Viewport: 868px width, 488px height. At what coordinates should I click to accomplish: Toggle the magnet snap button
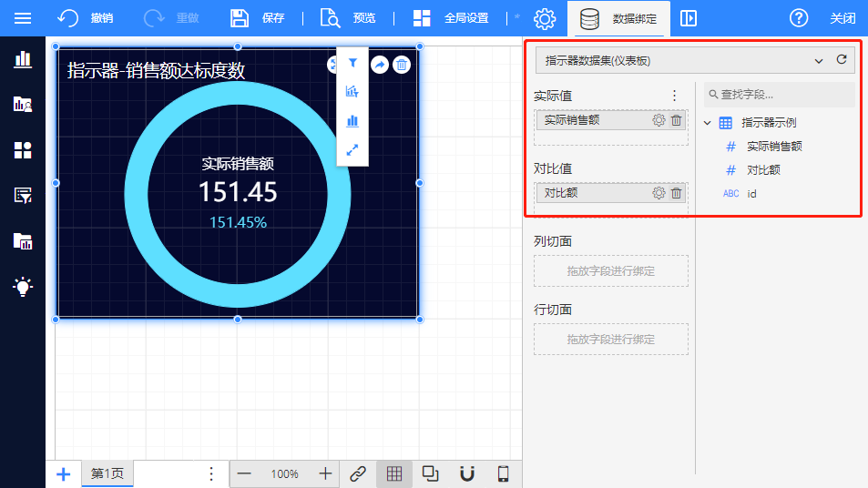[467, 473]
